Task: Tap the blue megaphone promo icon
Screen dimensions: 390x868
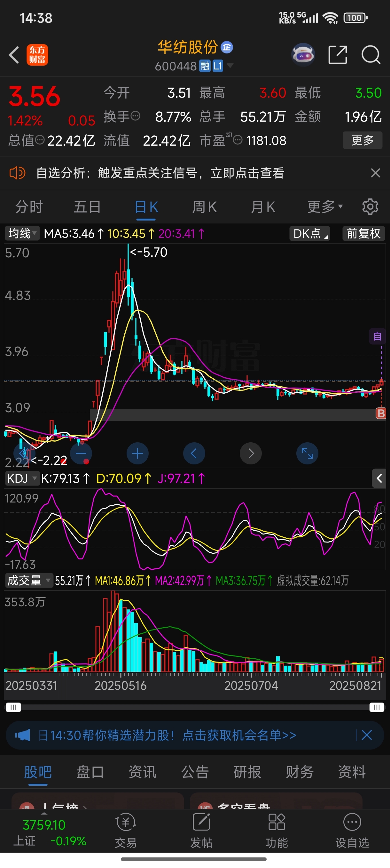Action: coord(23,735)
